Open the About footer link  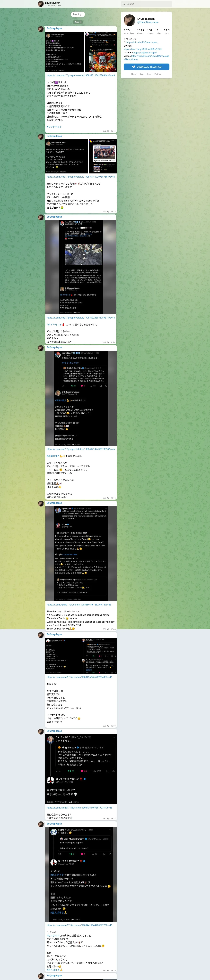[133, 74]
